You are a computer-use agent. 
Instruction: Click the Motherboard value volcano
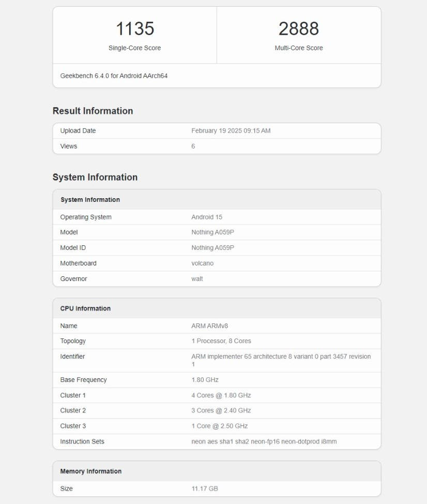[202, 263]
